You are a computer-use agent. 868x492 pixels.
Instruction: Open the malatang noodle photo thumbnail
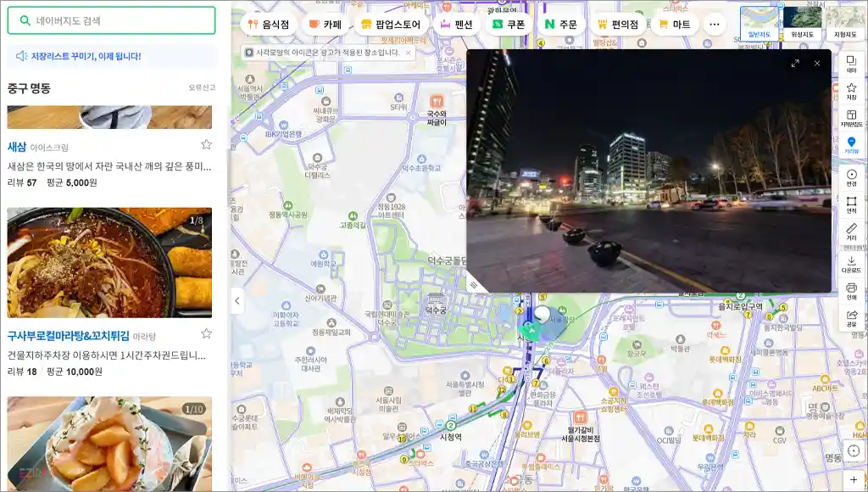click(109, 263)
